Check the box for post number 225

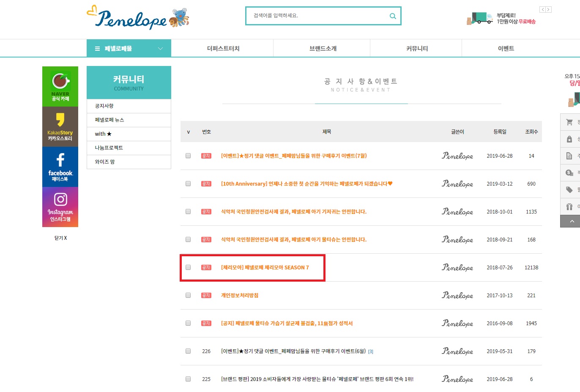(188, 379)
